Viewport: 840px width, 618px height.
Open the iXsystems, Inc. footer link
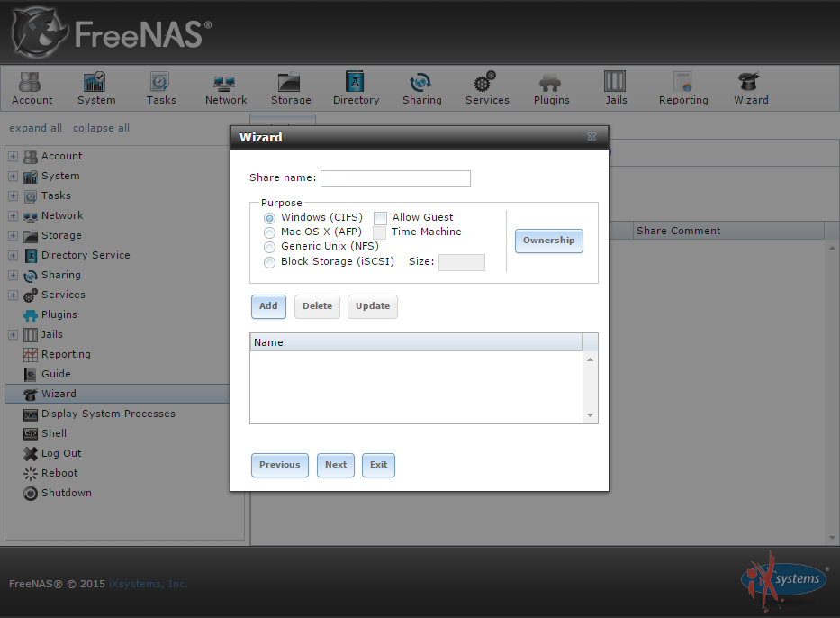pos(149,585)
